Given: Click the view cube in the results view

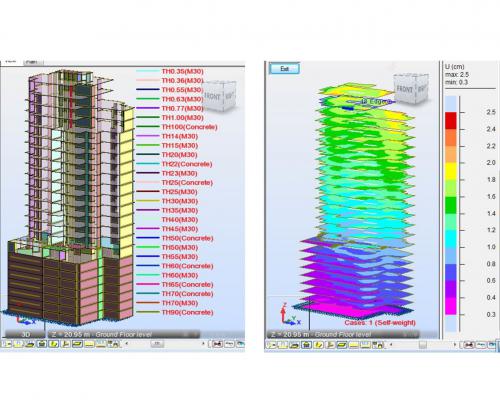Looking at the screenshot, I should 411,89.
